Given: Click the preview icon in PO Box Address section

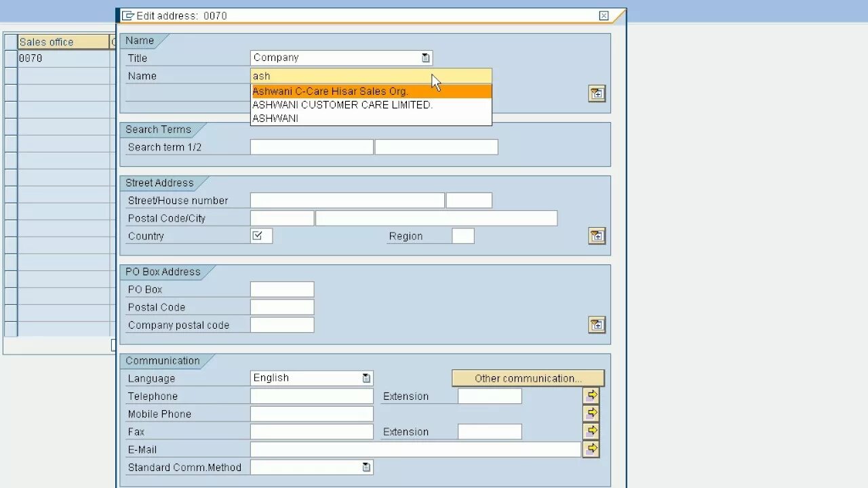Looking at the screenshot, I should 596,325.
